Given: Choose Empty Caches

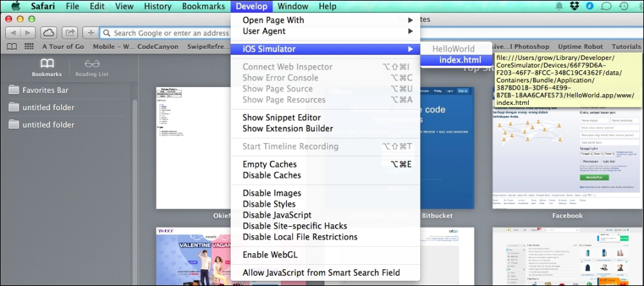Looking at the screenshot, I should tap(325, 164).
